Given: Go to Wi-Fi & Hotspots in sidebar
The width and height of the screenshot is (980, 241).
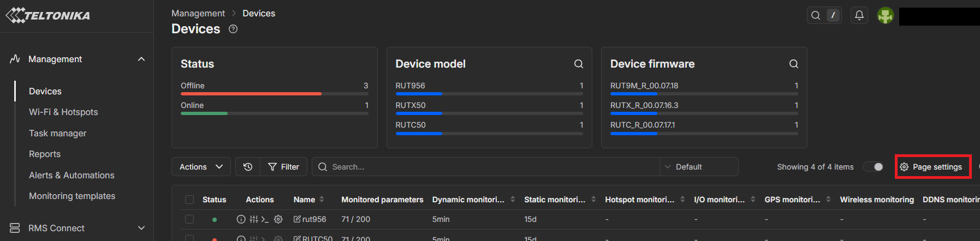Looking at the screenshot, I should tap(63, 112).
